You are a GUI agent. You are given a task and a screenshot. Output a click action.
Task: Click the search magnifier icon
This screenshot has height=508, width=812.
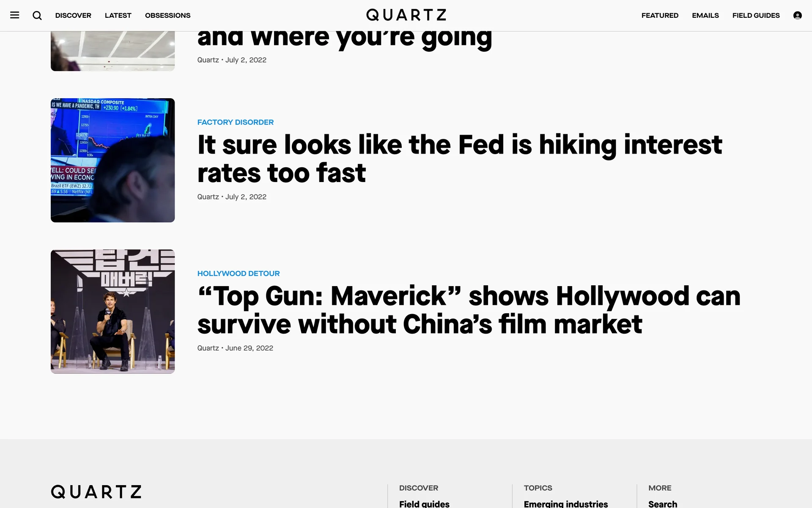tap(37, 15)
